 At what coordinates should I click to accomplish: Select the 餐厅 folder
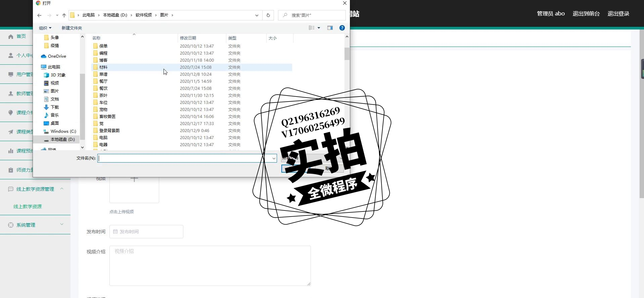point(192,81)
